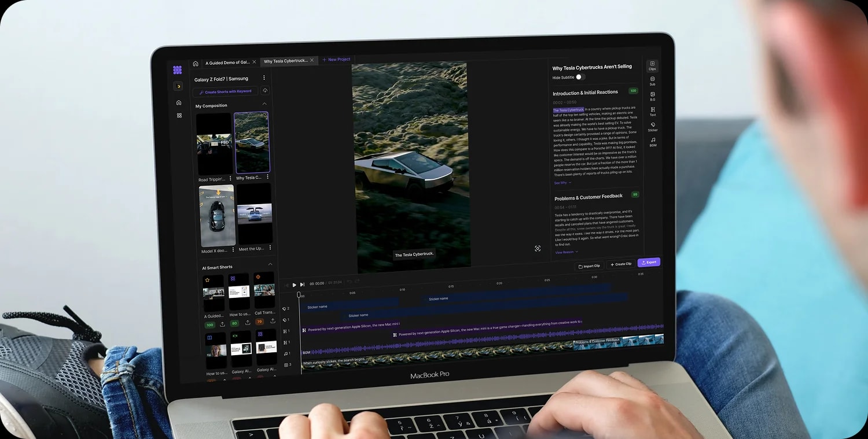Click the timeline playhead handle at 00

coord(299,295)
